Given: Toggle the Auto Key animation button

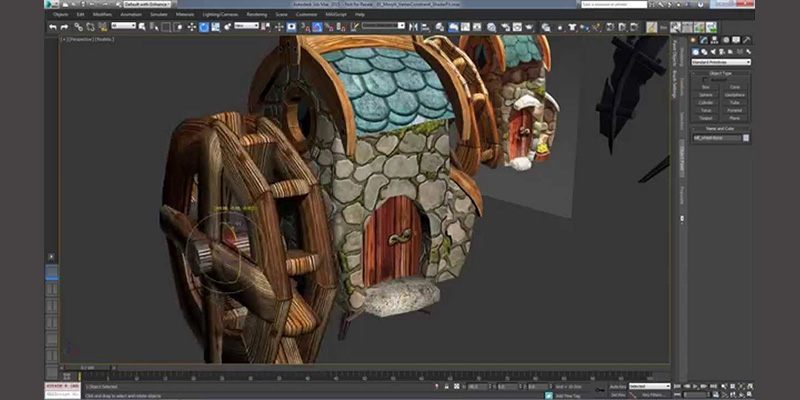Looking at the screenshot, I should tap(617, 386).
